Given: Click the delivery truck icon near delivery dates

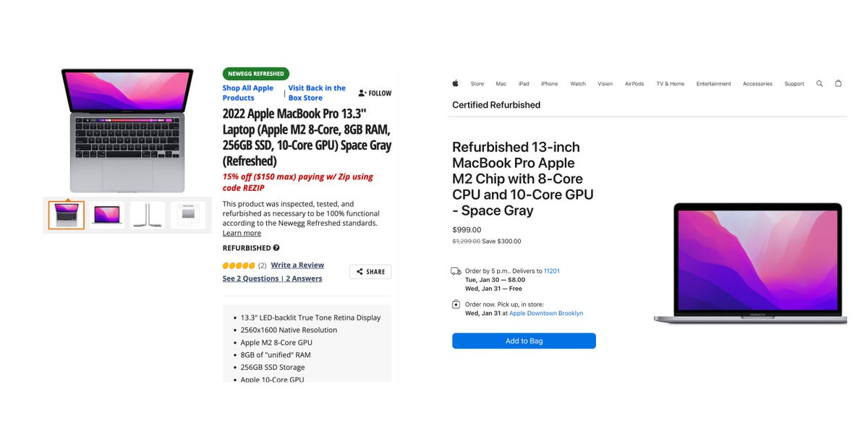Looking at the screenshot, I should 456,271.
